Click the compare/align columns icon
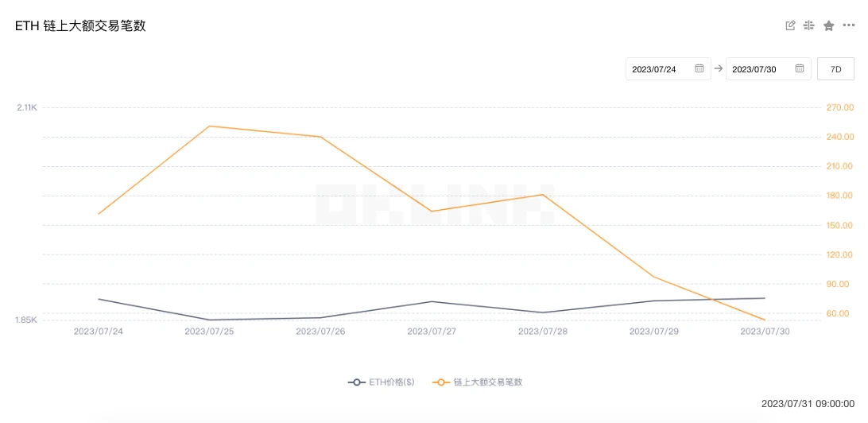868x423 pixels. point(809,25)
